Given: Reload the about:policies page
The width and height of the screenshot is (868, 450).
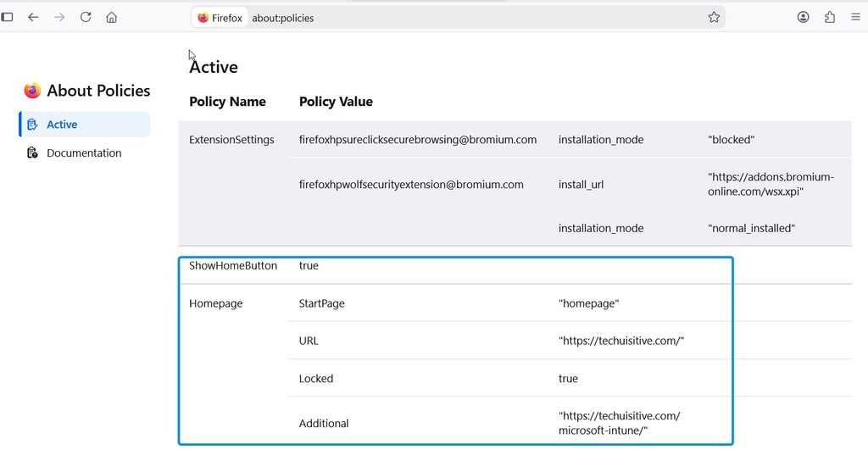Looking at the screenshot, I should click(x=86, y=17).
